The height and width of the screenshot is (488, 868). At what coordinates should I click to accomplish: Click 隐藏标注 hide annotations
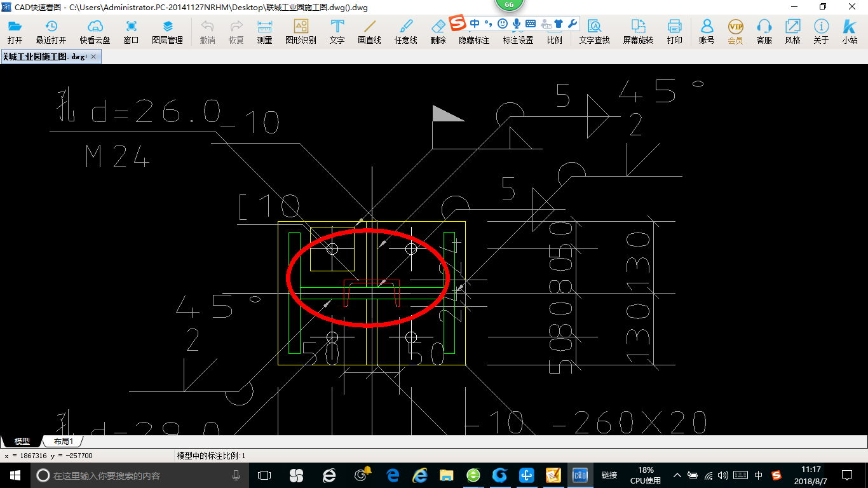point(474,39)
